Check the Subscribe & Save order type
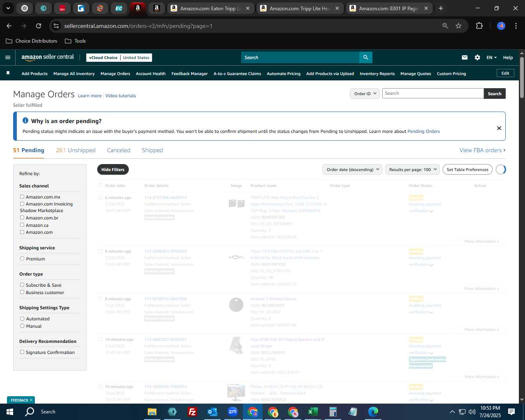 point(22,285)
